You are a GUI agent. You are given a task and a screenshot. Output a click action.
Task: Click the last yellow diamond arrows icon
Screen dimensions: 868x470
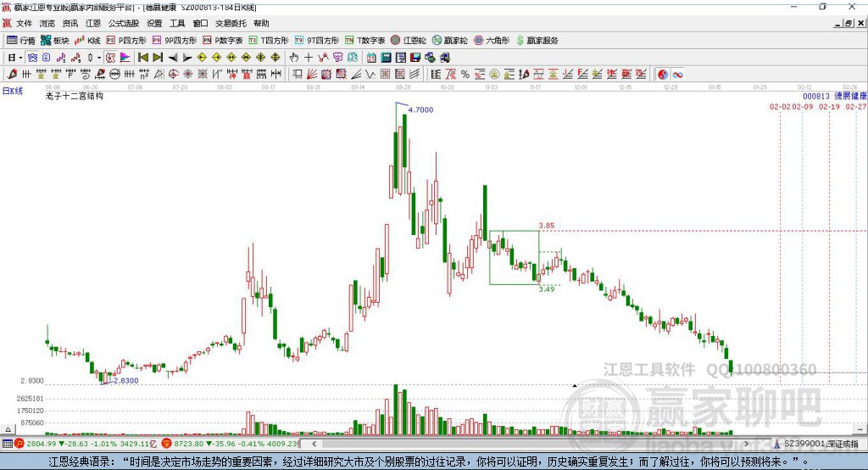pyautogui.click(x=275, y=58)
